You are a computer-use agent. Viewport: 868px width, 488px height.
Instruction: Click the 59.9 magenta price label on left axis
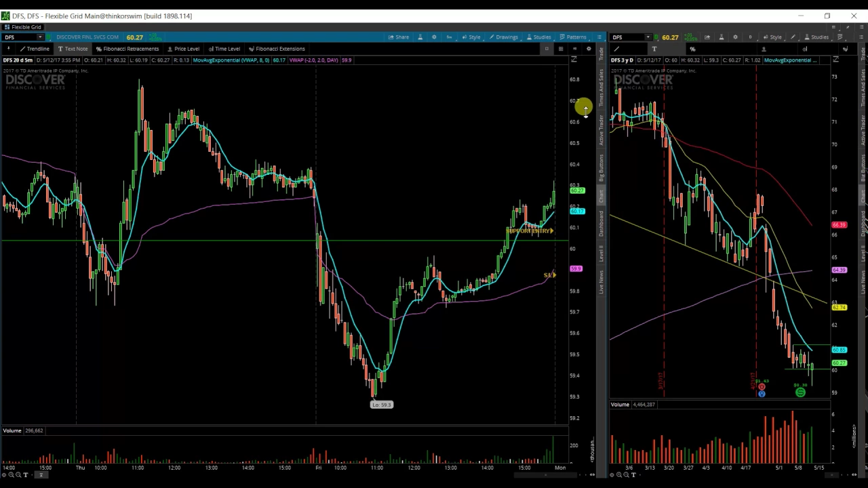coord(576,269)
